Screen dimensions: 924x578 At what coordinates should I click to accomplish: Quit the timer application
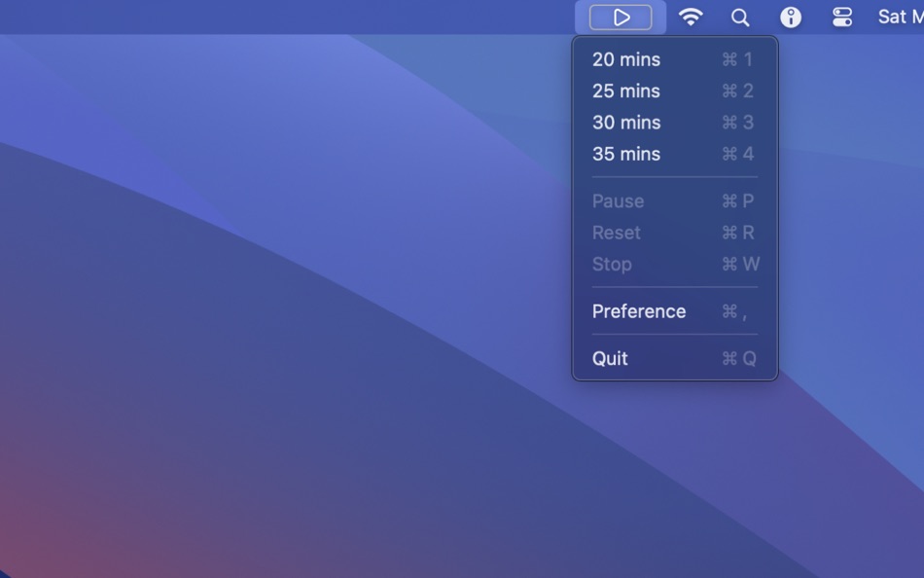610,358
